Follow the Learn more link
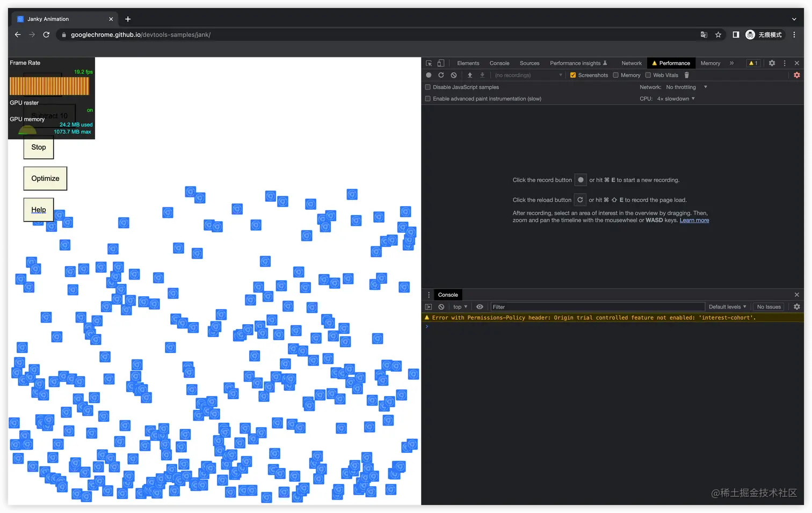This screenshot has width=812, height=513. (694, 220)
